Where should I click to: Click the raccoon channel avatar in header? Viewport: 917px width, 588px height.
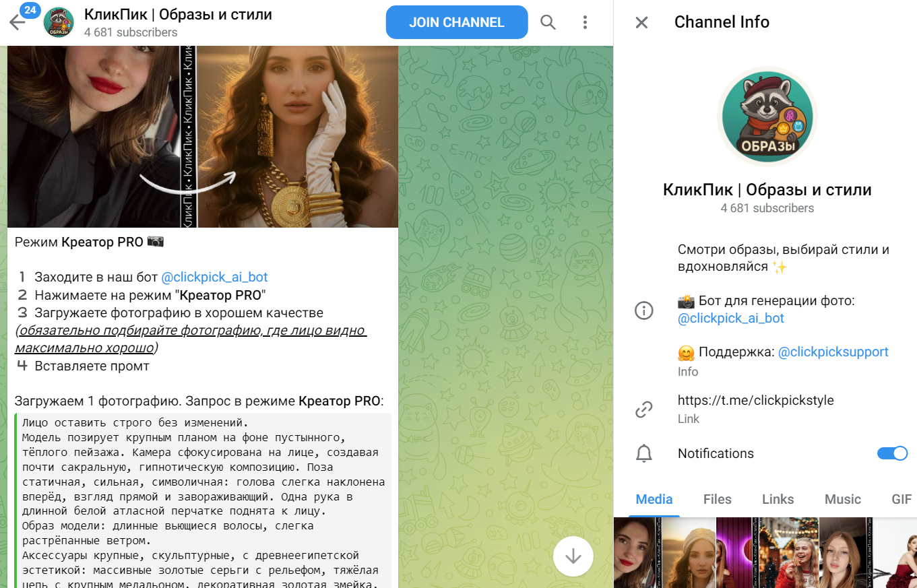pyautogui.click(x=59, y=22)
